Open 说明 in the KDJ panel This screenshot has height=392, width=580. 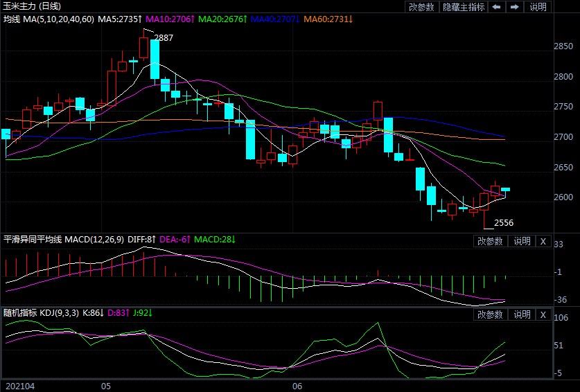point(522,314)
